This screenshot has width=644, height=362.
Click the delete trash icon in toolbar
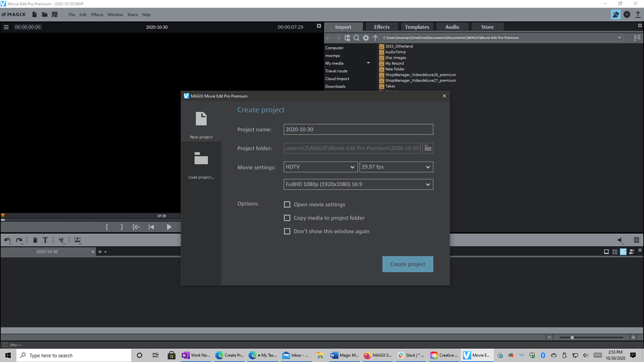(x=35, y=240)
